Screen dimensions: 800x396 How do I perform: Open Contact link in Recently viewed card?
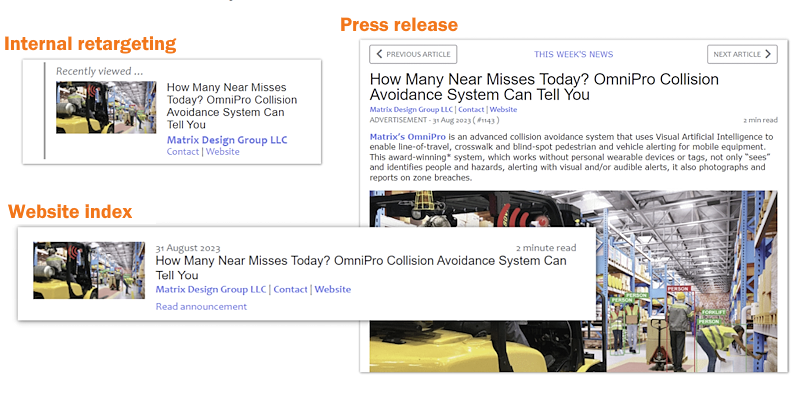[x=183, y=152]
